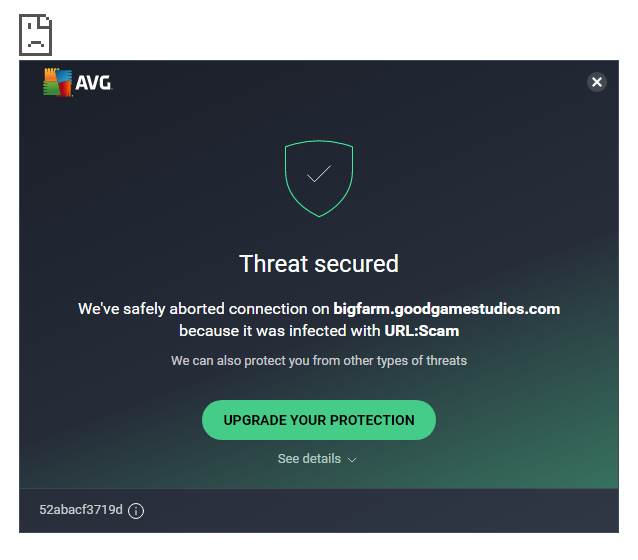Click the AVG wordmark text

pos(94,84)
